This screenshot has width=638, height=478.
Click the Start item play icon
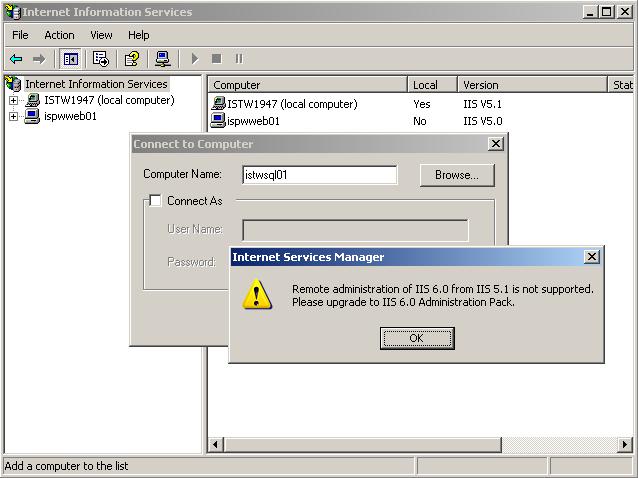[195, 59]
